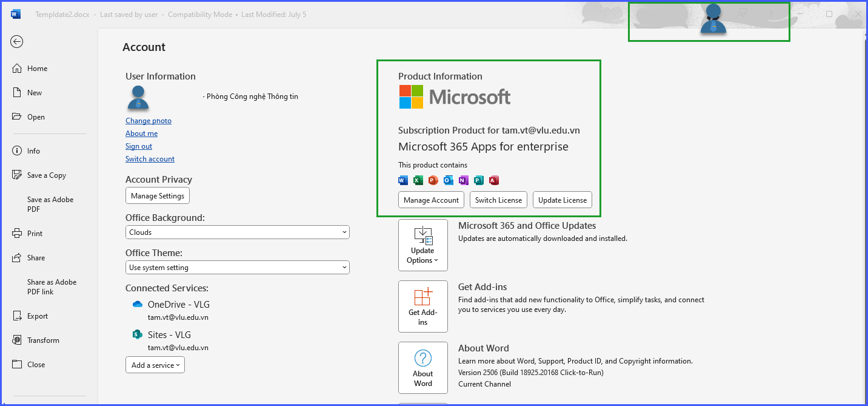The image size is (868, 406).
Task: Click the Word icon under This product contains
Action: [403, 180]
